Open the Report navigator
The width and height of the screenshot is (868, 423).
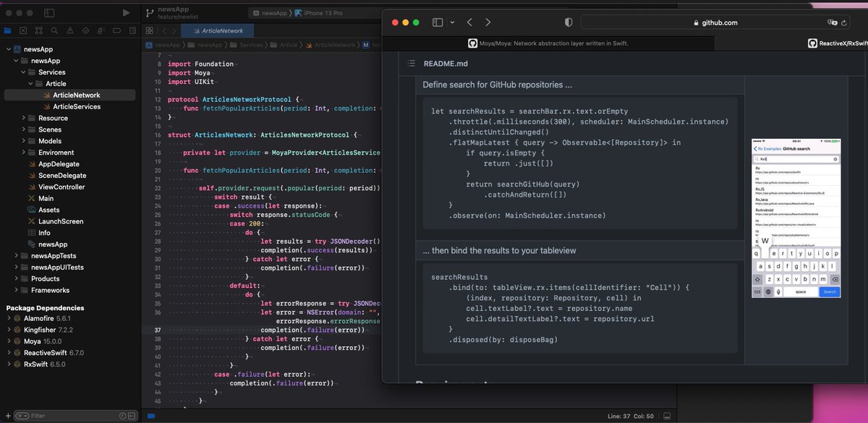coord(132,31)
